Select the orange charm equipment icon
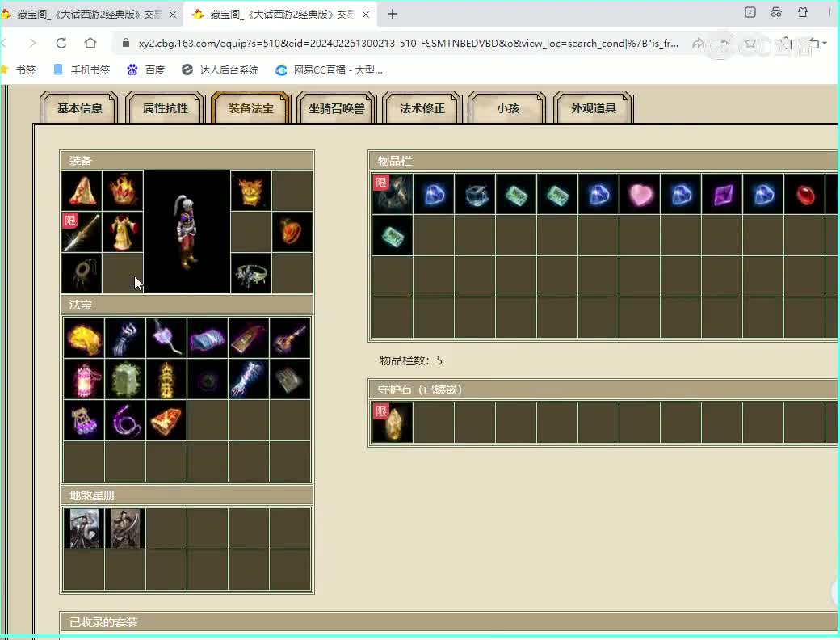840x640 pixels. pyautogui.click(x=292, y=232)
